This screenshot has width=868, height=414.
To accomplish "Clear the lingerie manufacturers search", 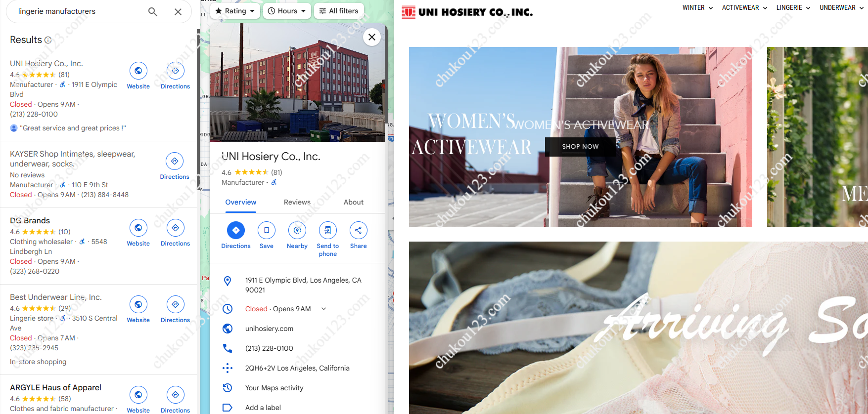I will [178, 11].
